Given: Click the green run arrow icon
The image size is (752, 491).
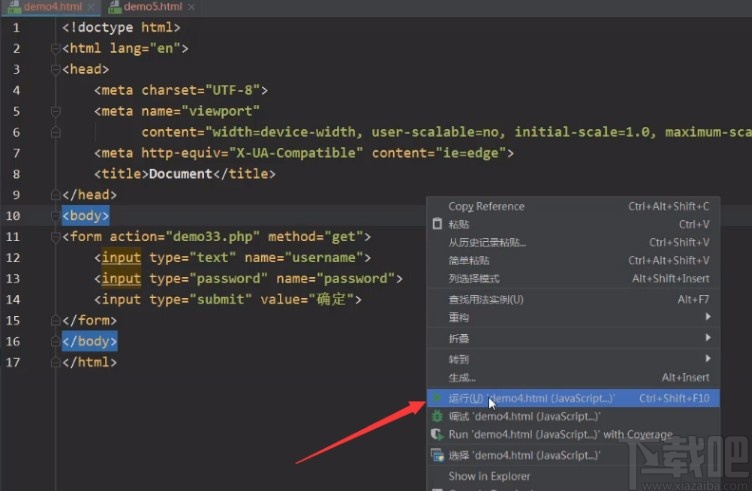Looking at the screenshot, I should 437,398.
